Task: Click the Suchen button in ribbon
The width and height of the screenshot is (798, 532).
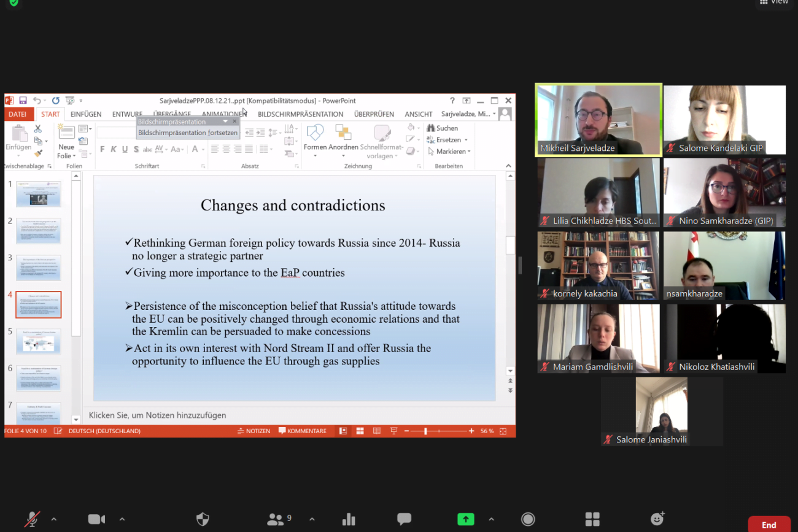Action: coord(443,128)
